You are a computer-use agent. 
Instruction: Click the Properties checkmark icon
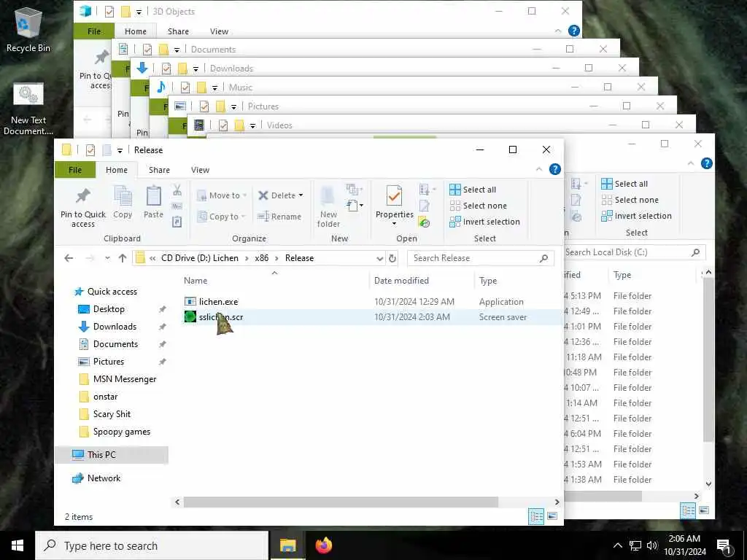coord(394,196)
